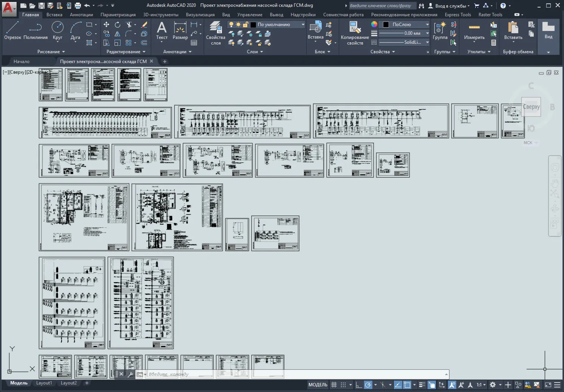Click the command line input field
This screenshot has width=564, height=392.
(x=295, y=374)
